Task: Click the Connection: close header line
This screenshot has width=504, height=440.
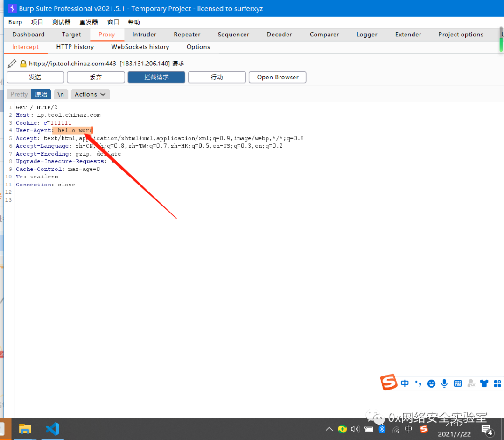Action: [x=45, y=185]
